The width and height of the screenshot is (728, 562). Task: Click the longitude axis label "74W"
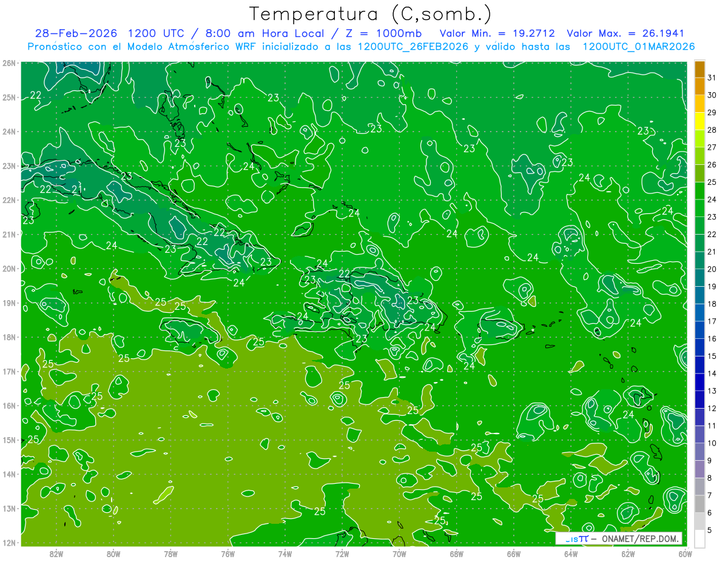pyautogui.click(x=285, y=554)
